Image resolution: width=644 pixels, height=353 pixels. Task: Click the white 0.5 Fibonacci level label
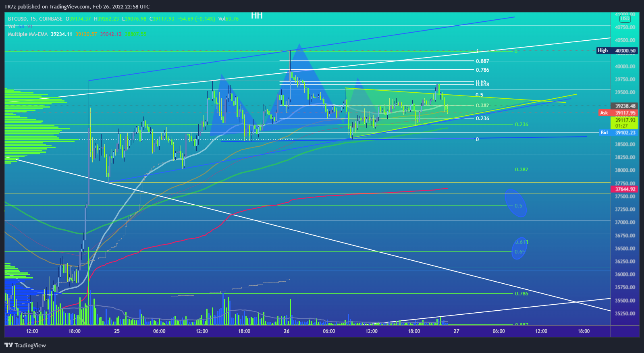pyautogui.click(x=480, y=96)
